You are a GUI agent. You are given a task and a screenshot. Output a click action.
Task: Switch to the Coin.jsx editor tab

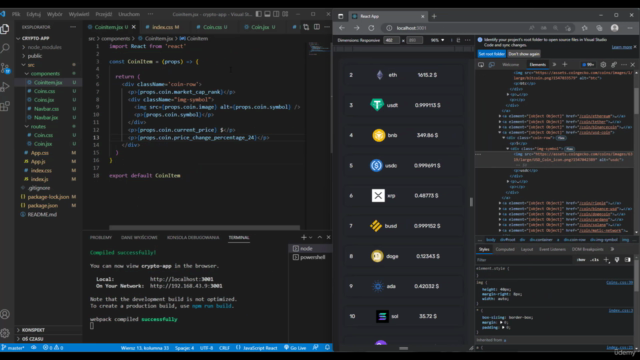(x=260, y=27)
